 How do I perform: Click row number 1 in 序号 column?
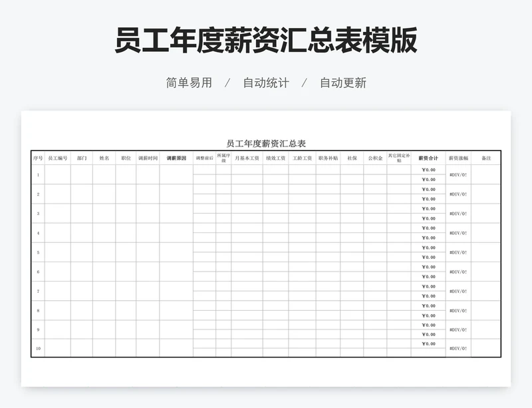tap(38, 175)
